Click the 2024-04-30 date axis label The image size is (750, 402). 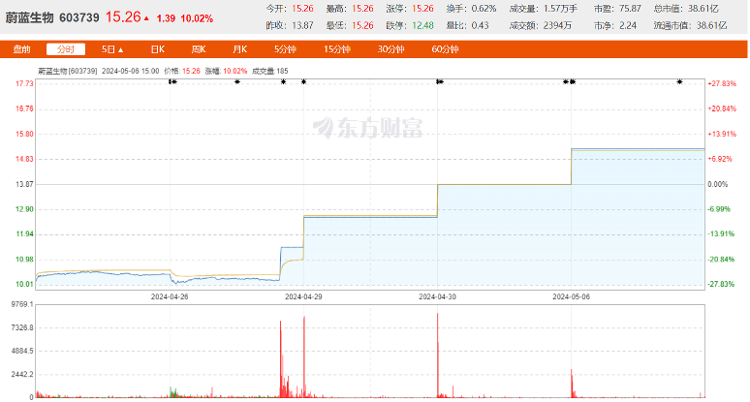click(x=437, y=297)
